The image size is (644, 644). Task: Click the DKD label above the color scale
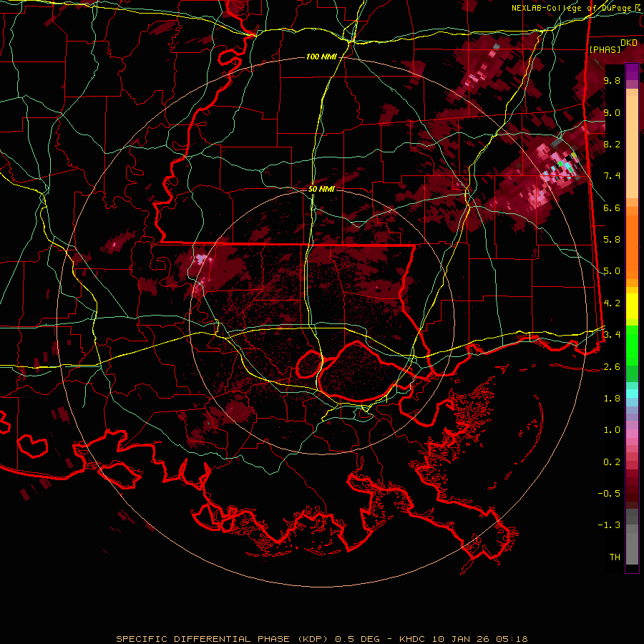[628, 43]
